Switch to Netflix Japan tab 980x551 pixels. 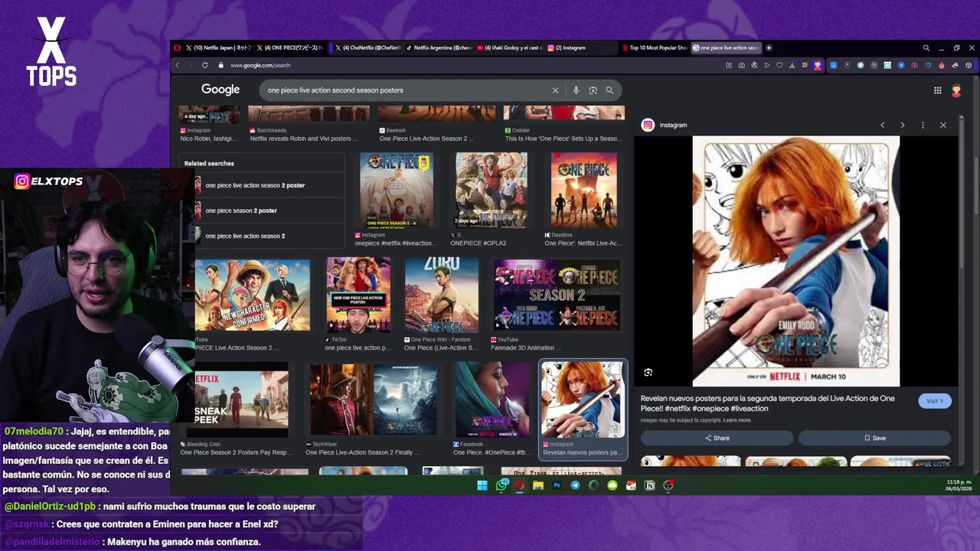tap(218, 47)
